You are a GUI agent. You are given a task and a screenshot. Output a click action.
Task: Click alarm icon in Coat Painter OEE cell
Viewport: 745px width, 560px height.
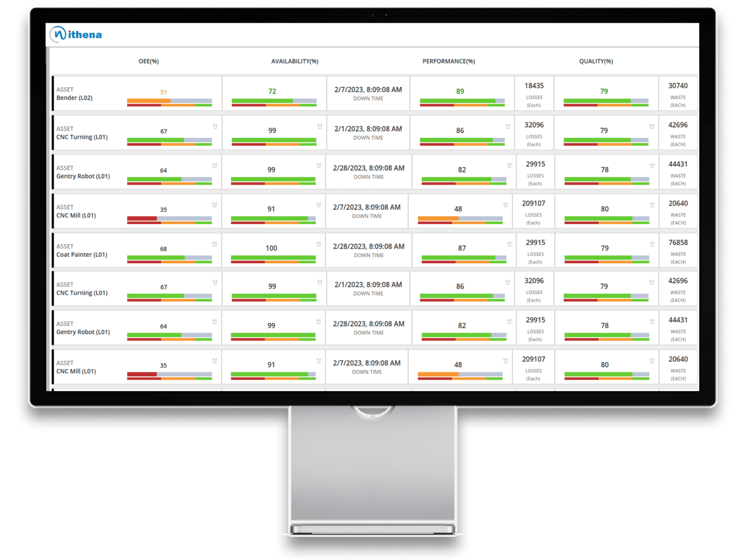[x=214, y=244]
